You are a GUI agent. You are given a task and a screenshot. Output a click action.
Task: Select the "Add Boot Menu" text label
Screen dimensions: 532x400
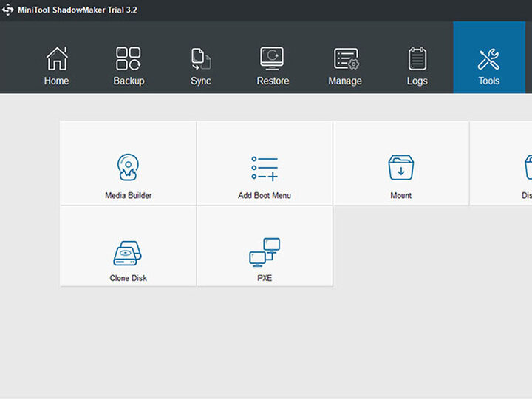coord(265,196)
